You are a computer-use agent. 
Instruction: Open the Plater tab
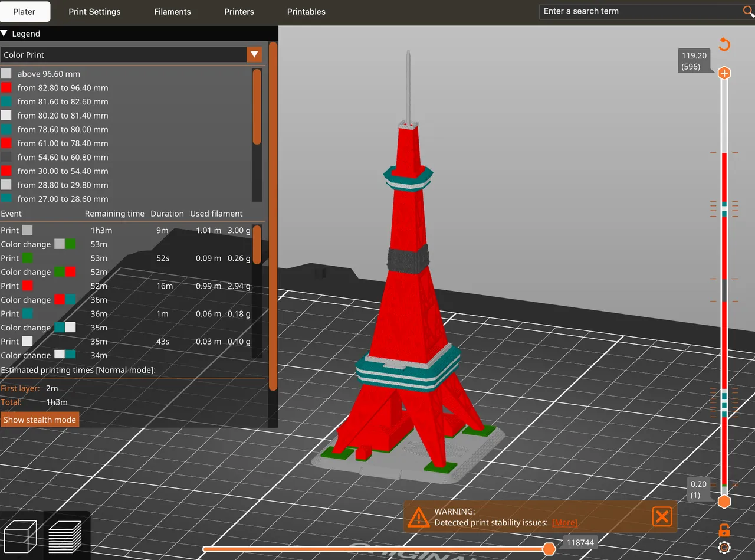click(x=25, y=11)
